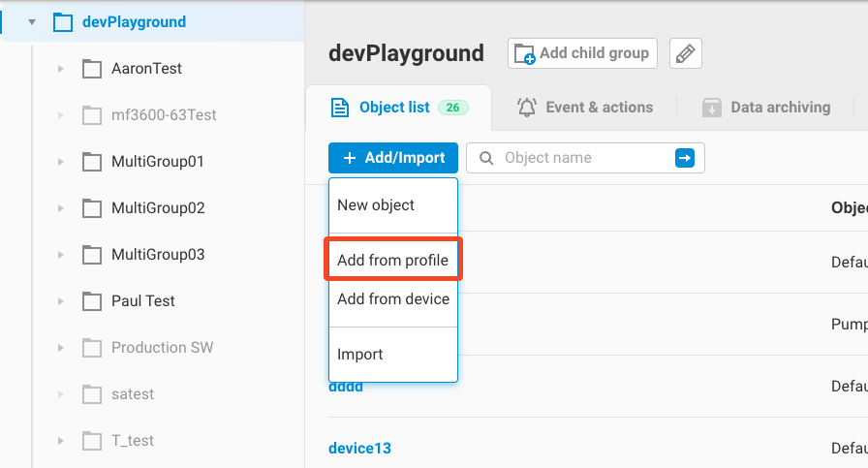Click the devPlayground folder icon in tree
This screenshot has height=468, width=868.
(63, 21)
